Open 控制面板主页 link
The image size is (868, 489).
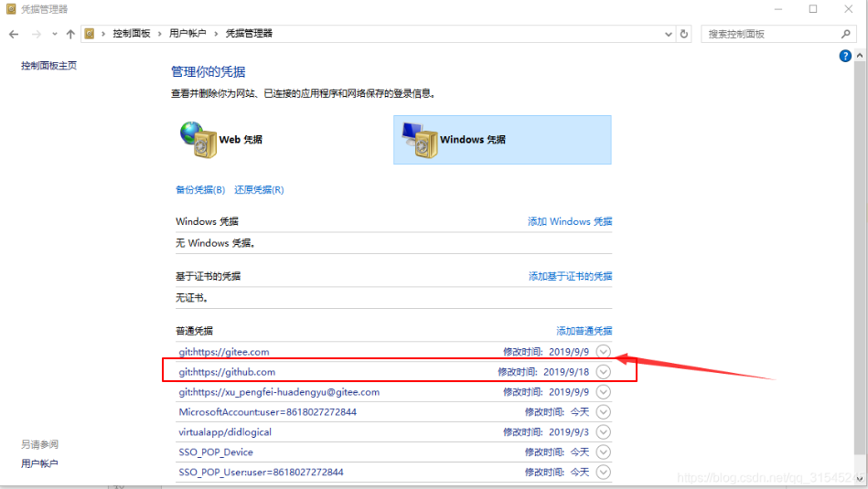point(48,66)
